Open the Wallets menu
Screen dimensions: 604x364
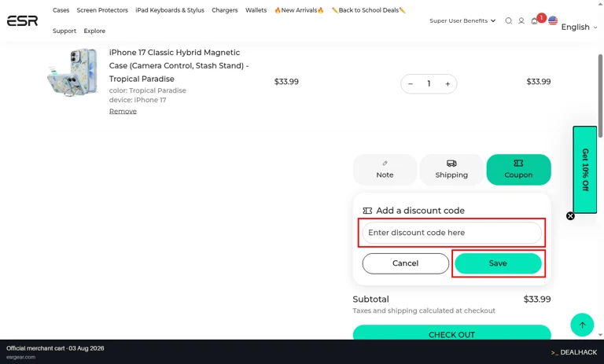pyautogui.click(x=256, y=10)
